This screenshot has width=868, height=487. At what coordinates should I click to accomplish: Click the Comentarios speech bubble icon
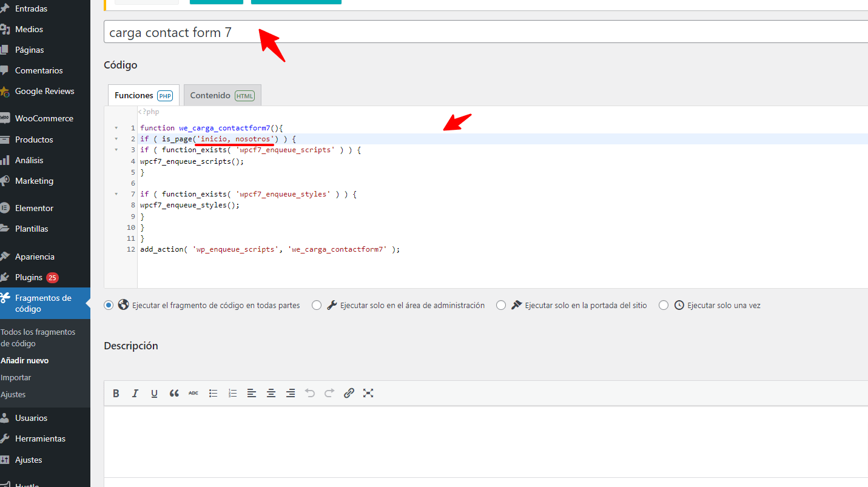(5, 70)
